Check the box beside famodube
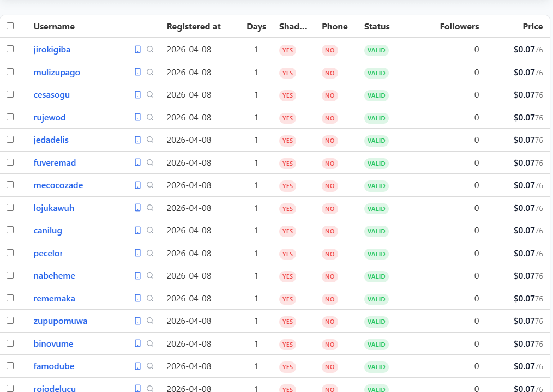 10,366
